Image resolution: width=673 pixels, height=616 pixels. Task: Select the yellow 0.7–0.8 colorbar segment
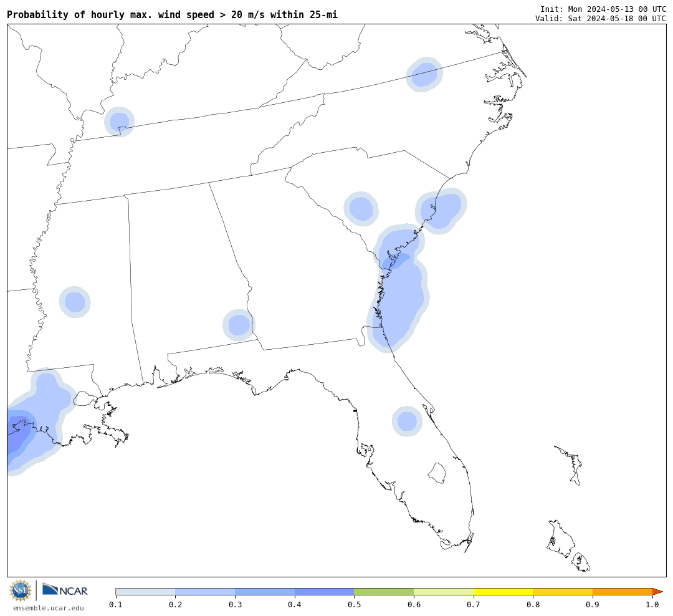pyautogui.click(x=503, y=592)
